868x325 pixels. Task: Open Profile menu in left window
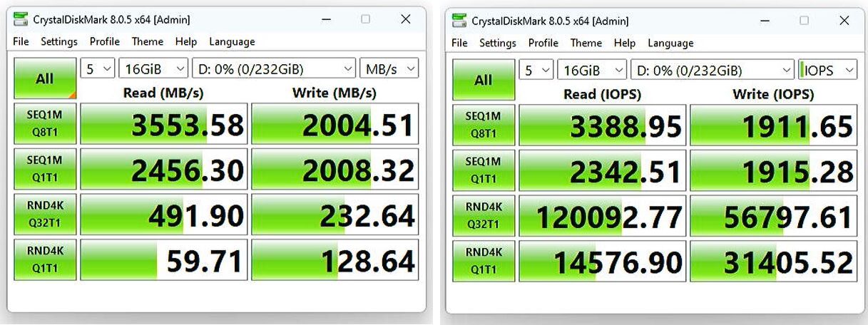(x=104, y=41)
